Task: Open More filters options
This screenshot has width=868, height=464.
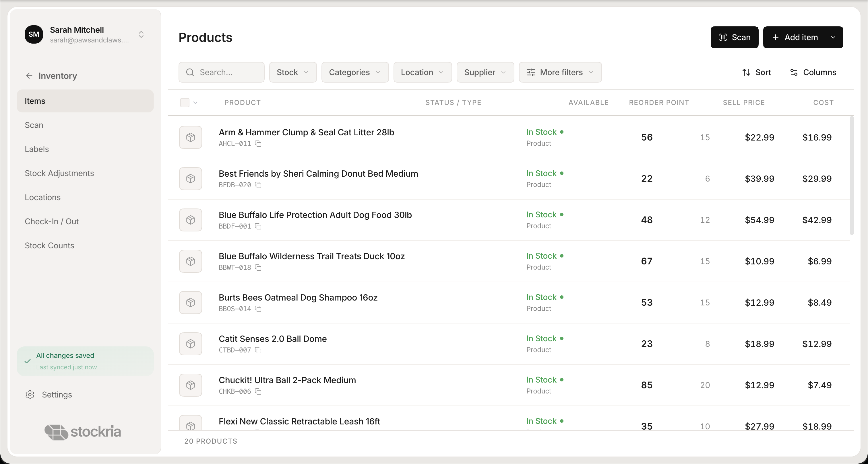Action: (560, 72)
